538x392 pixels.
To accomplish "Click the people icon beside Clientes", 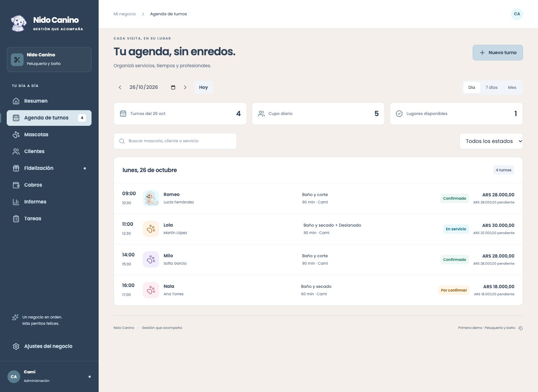I will pos(16,151).
